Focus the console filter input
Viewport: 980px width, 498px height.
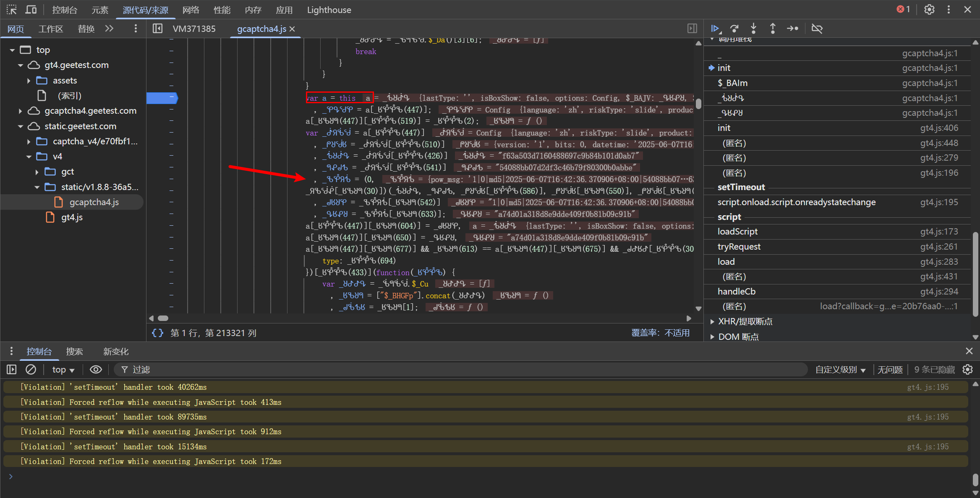pyautogui.click(x=462, y=370)
